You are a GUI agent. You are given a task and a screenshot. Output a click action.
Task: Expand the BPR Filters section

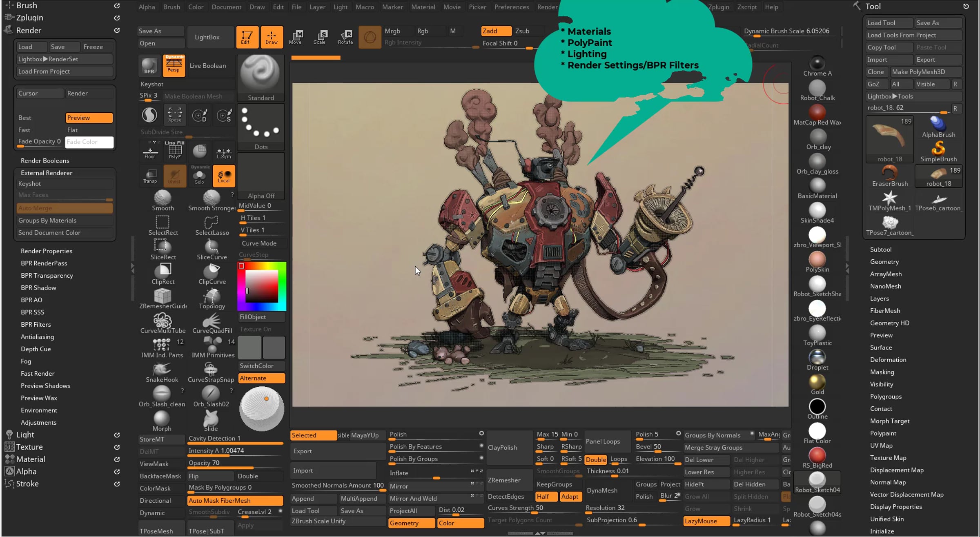pos(36,325)
